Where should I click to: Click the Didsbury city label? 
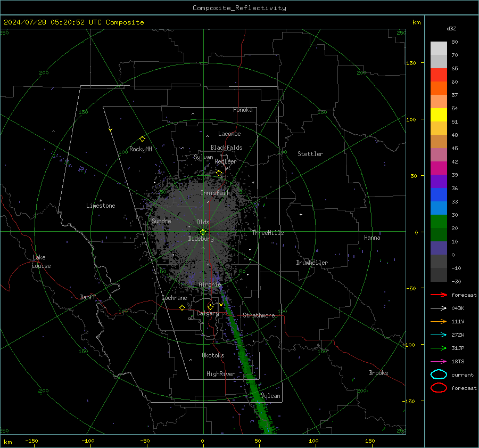(x=201, y=239)
